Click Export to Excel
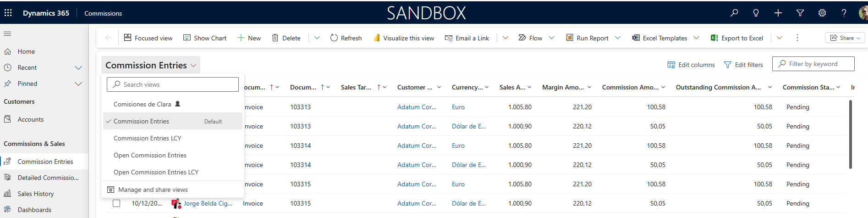The image size is (868, 218). point(737,38)
